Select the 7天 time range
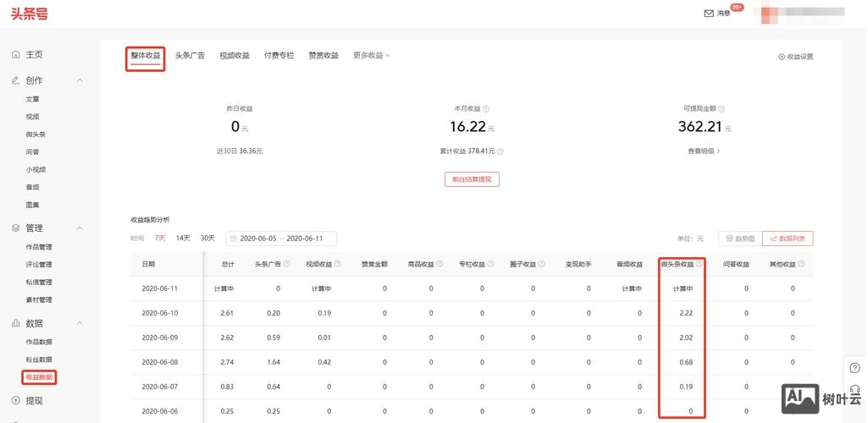Screen dimensions: 868x423 [160, 239]
